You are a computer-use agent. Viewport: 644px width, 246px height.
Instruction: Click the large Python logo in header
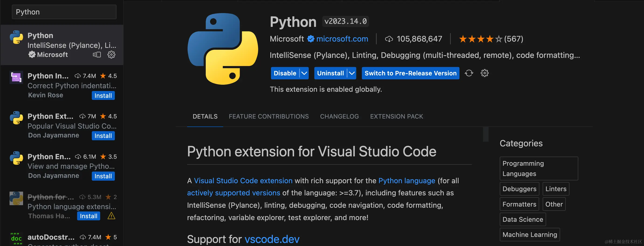pos(223,49)
